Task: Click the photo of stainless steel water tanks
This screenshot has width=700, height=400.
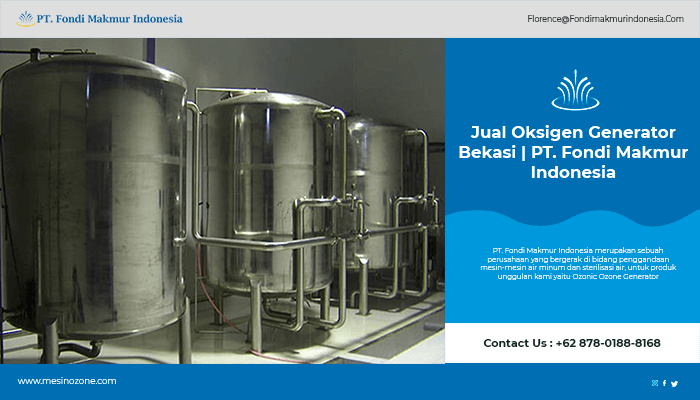Action: click(222, 201)
